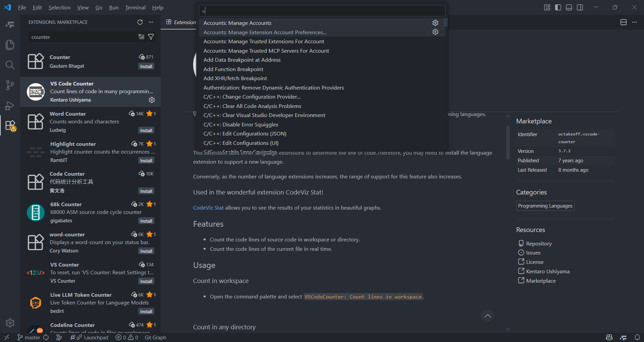Toggle the primary side bar
Viewport: 644px width, 342px height.
[x=558, y=7]
